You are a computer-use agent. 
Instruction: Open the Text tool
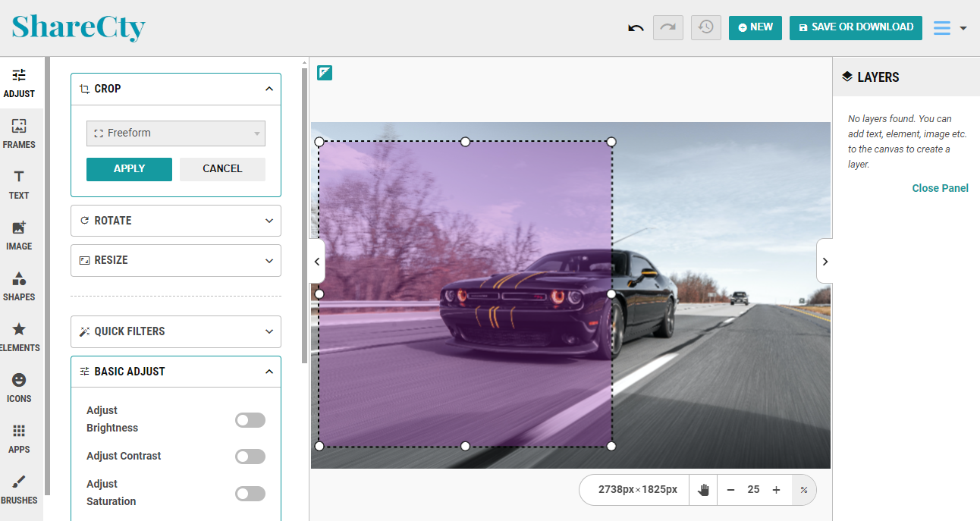19,184
